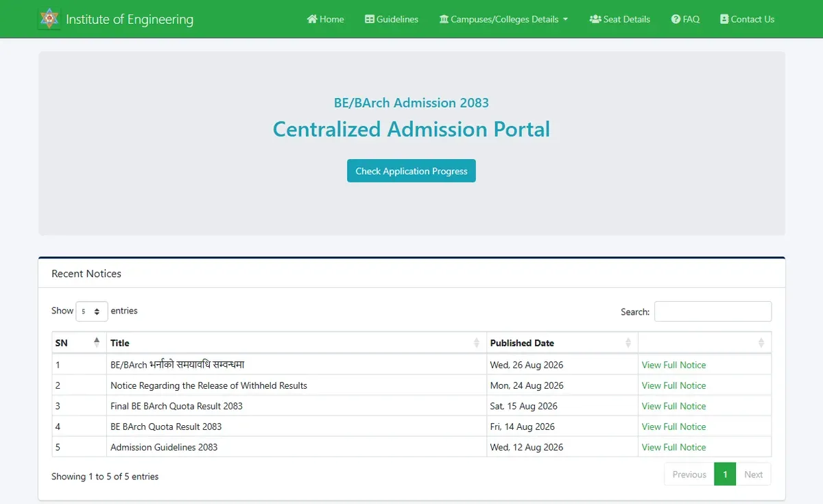Sort by the unlabeled last column header

pos(705,343)
